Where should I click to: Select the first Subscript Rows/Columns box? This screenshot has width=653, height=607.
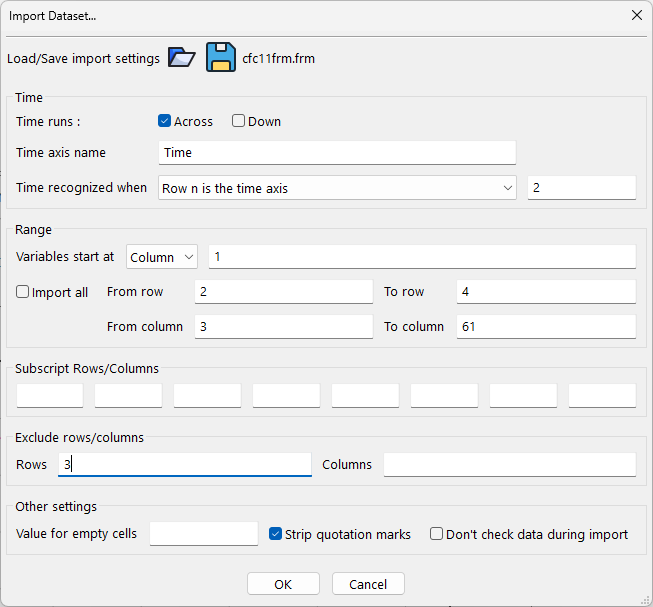point(50,396)
